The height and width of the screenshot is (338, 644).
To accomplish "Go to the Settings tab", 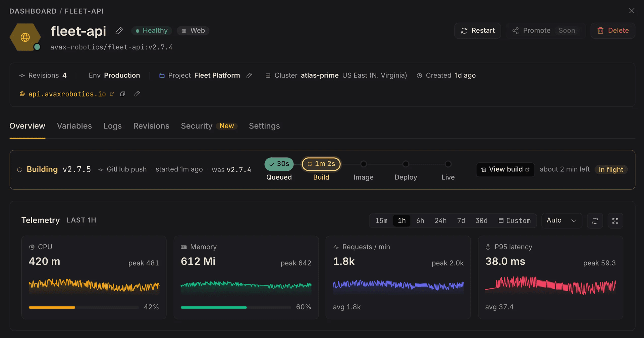I will click(264, 126).
